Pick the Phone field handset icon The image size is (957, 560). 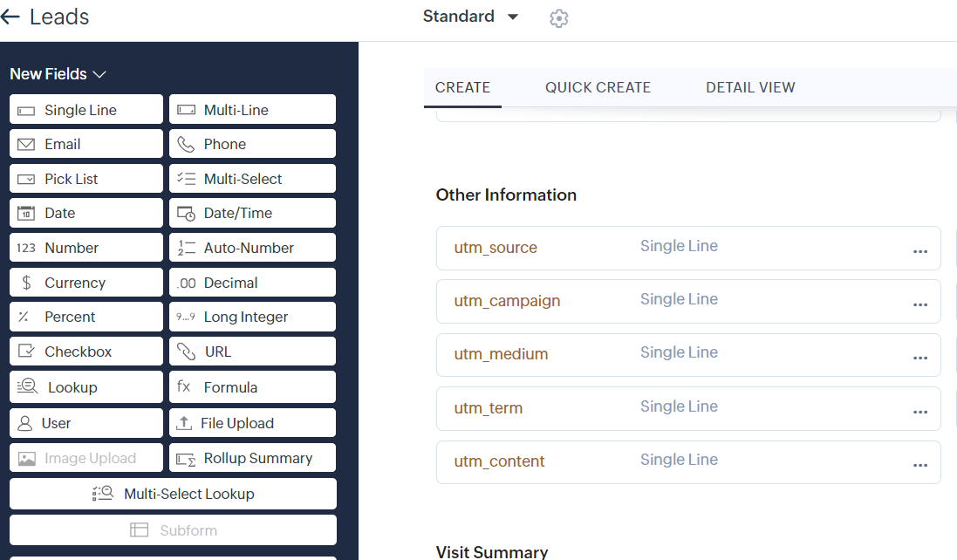coord(186,145)
